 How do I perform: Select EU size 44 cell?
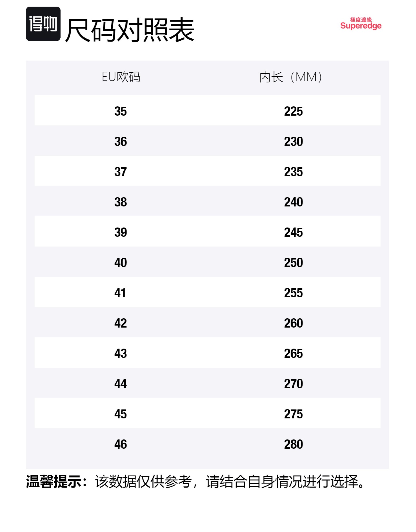[121, 384]
